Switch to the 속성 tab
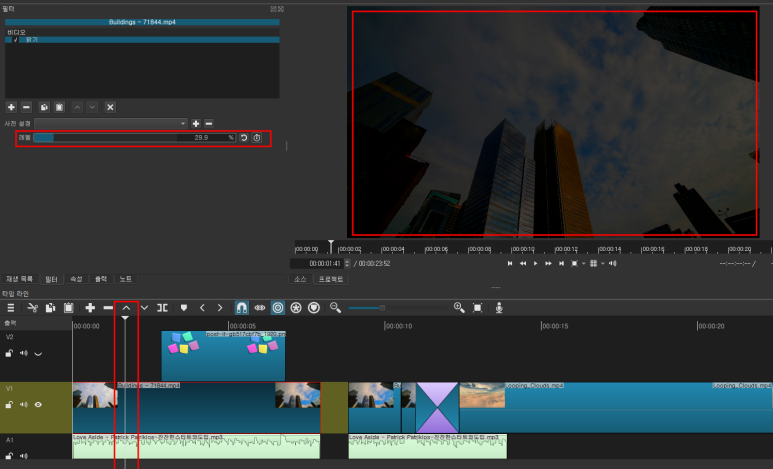The height and width of the screenshot is (469, 773). click(76, 279)
